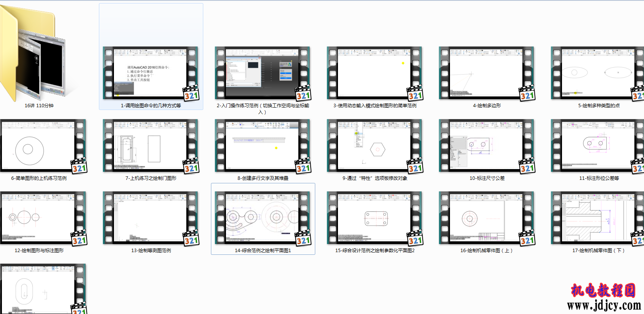644x314 pixels.
Task: Click the 7-上机练习之绘制门图形 video icon
Action: [151, 146]
